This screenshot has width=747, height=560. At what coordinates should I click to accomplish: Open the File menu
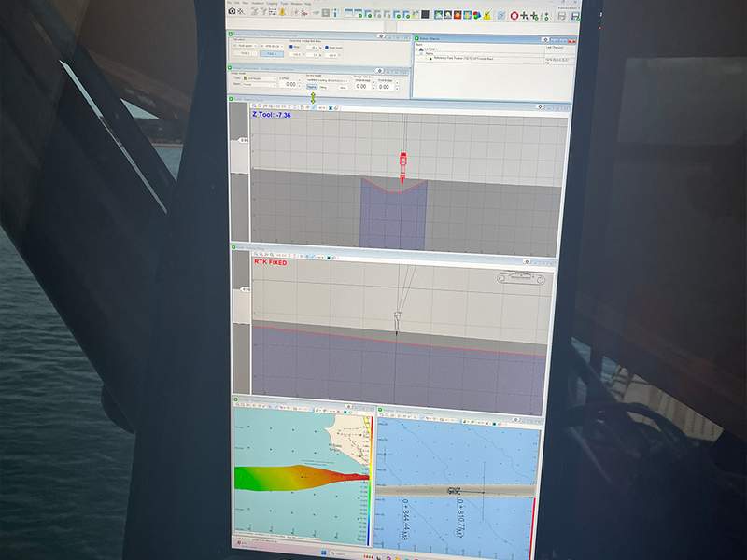[x=230, y=4]
